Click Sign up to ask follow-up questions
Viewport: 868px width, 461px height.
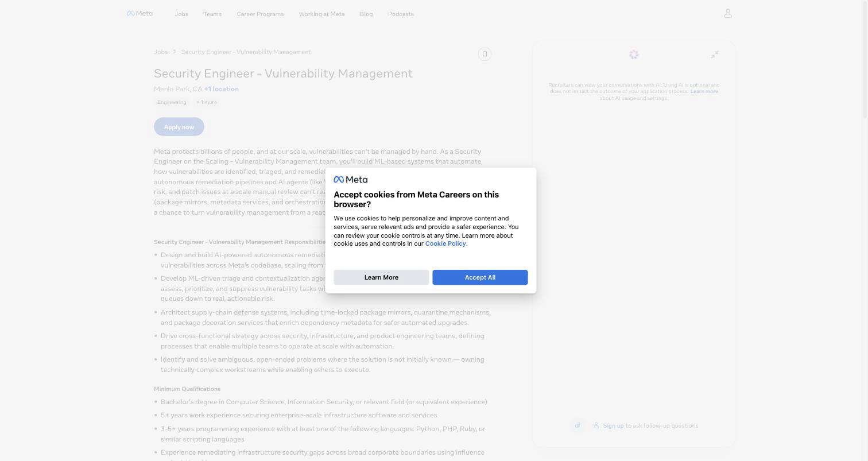point(613,425)
